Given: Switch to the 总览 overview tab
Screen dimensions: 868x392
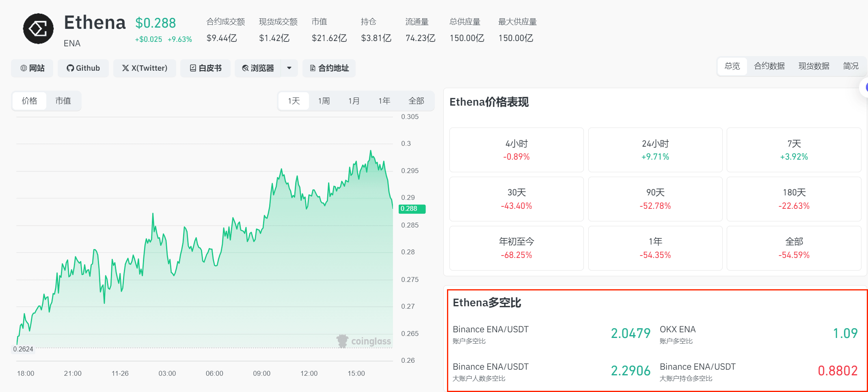Looking at the screenshot, I should click(732, 66).
